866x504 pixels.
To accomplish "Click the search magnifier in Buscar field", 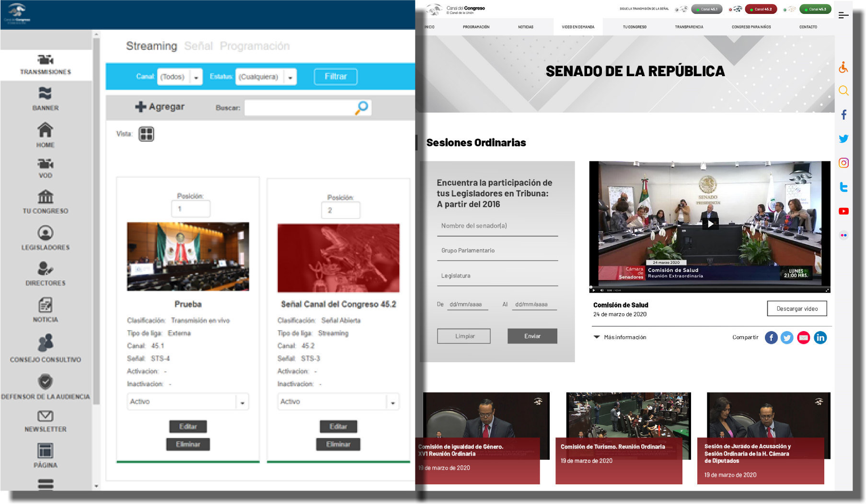I will click(362, 107).
